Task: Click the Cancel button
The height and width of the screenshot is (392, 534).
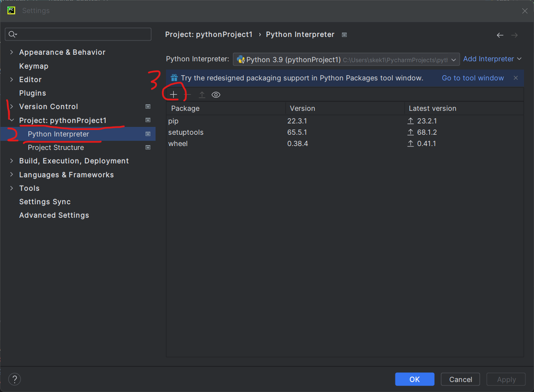Action: click(460, 379)
